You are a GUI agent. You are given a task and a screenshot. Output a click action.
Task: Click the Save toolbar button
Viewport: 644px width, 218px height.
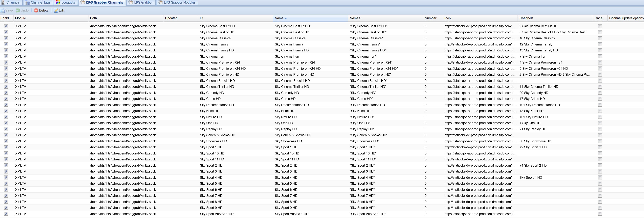point(7,11)
